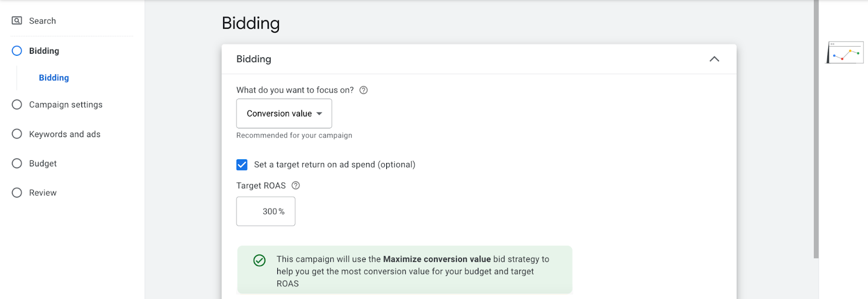Click the Target ROAS help icon
This screenshot has width=868, height=299.
(296, 186)
